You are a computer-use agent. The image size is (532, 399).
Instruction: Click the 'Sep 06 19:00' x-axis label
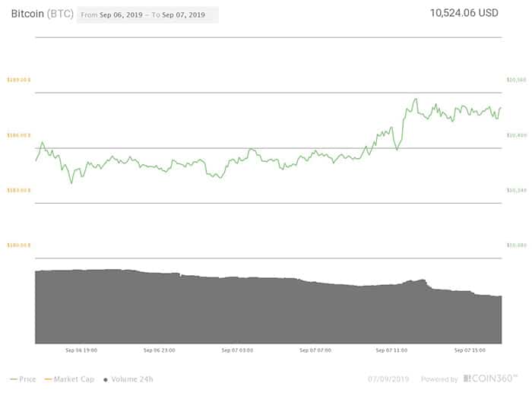pyautogui.click(x=81, y=350)
